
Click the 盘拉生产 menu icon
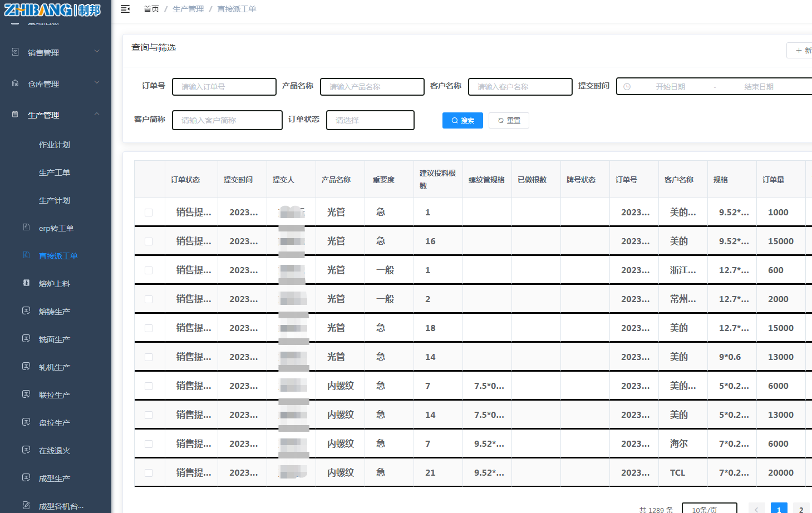26,422
